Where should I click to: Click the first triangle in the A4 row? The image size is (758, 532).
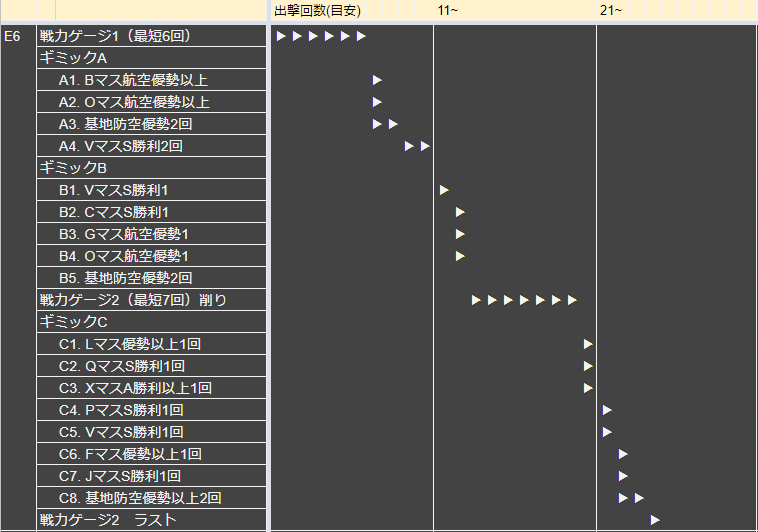[409, 146]
